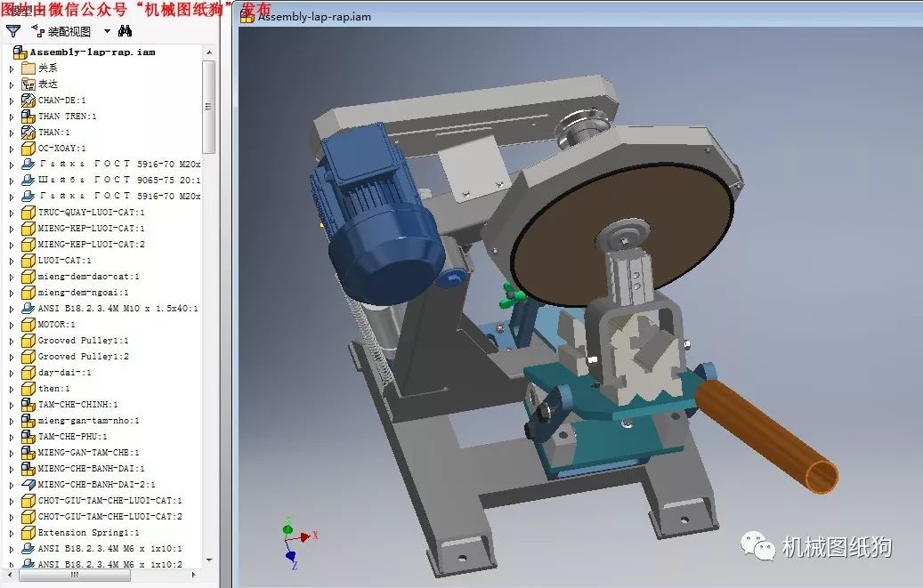The width and height of the screenshot is (923, 588).
Task: Expand the CHAN-DE:1 component
Action: (x=12, y=101)
